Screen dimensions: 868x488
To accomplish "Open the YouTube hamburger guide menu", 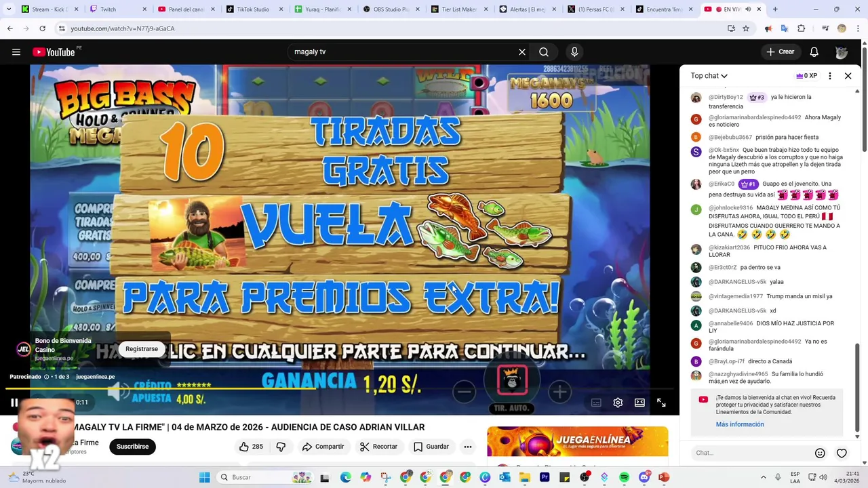I will 16,52.
